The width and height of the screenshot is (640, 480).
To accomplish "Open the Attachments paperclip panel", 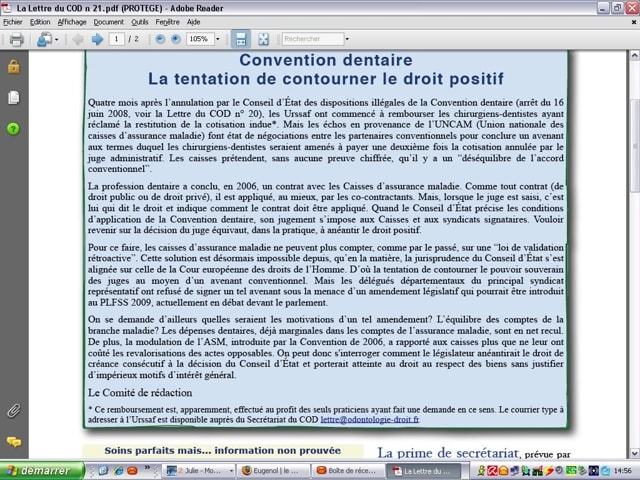I will point(13,410).
